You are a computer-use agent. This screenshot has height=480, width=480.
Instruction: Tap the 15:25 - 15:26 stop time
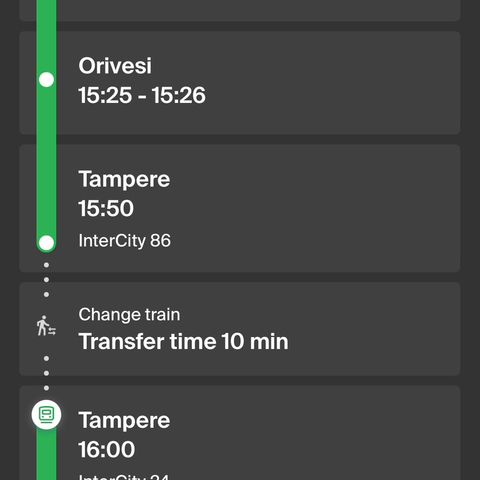click(x=142, y=95)
